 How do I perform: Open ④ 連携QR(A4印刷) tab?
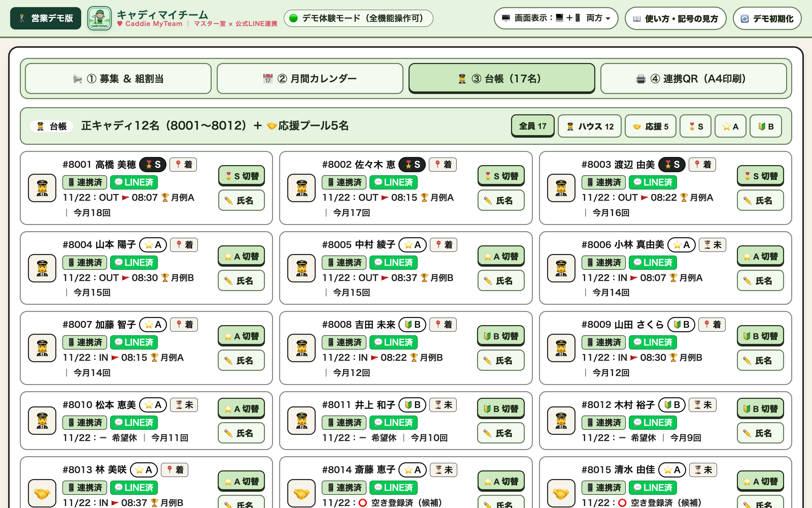pyautogui.click(x=693, y=79)
